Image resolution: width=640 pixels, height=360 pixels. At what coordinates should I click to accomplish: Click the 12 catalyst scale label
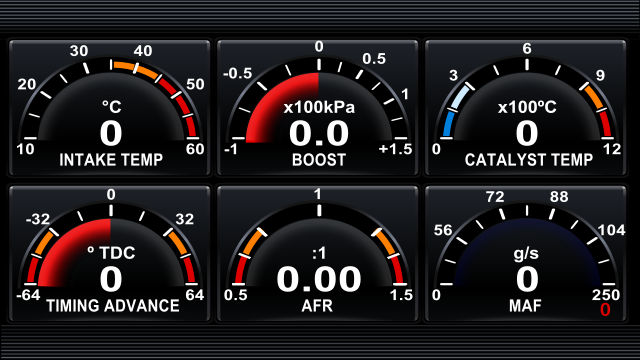612,149
